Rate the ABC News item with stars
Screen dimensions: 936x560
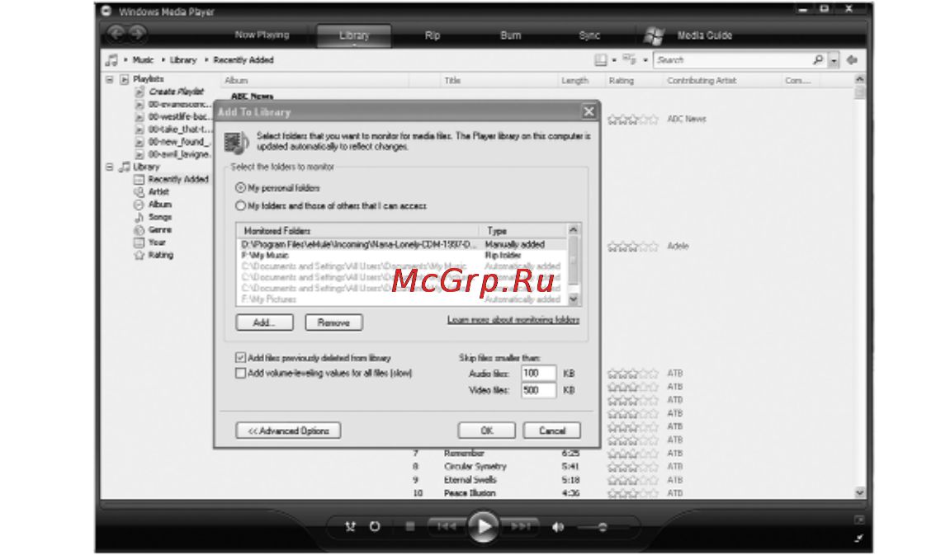coord(633,120)
